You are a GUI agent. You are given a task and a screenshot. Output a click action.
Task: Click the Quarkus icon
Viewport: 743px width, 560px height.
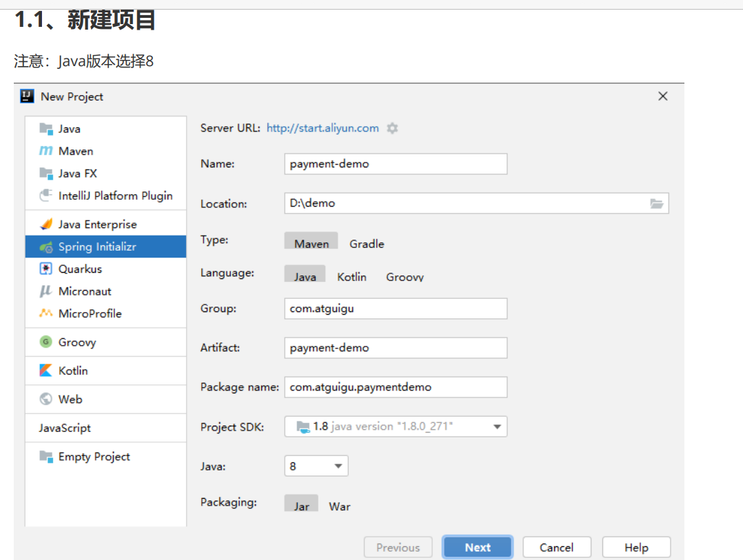coord(46,269)
